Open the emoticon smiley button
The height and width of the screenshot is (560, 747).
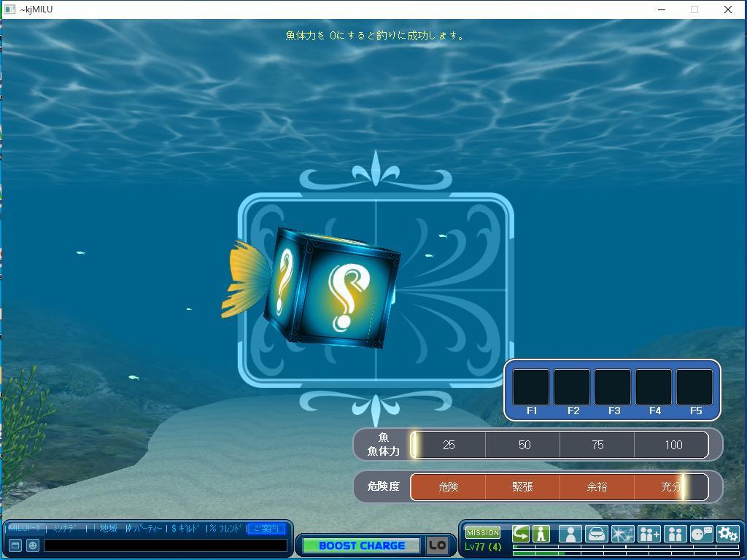(33, 545)
